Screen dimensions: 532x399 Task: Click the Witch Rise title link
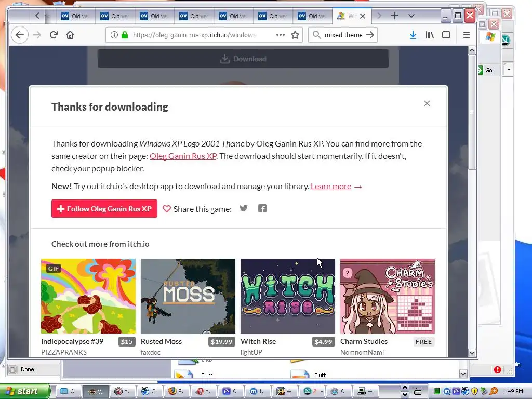point(258,341)
